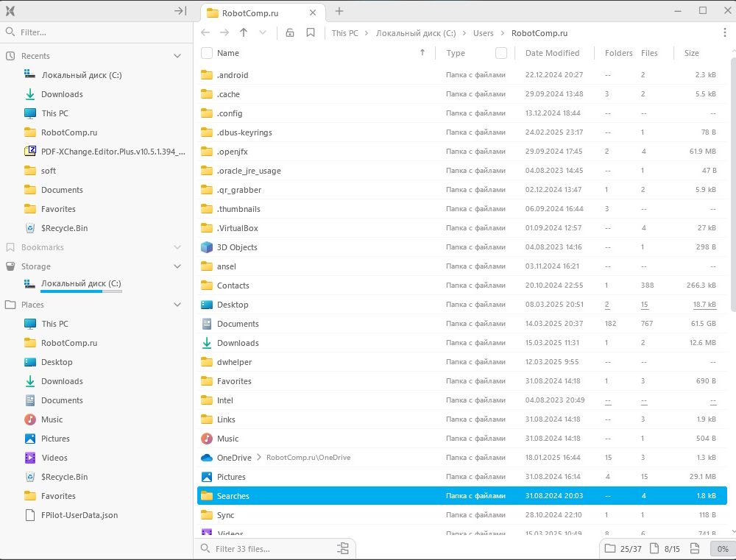
Task: Open the soft folder under Recents
Action: [x=49, y=171]
